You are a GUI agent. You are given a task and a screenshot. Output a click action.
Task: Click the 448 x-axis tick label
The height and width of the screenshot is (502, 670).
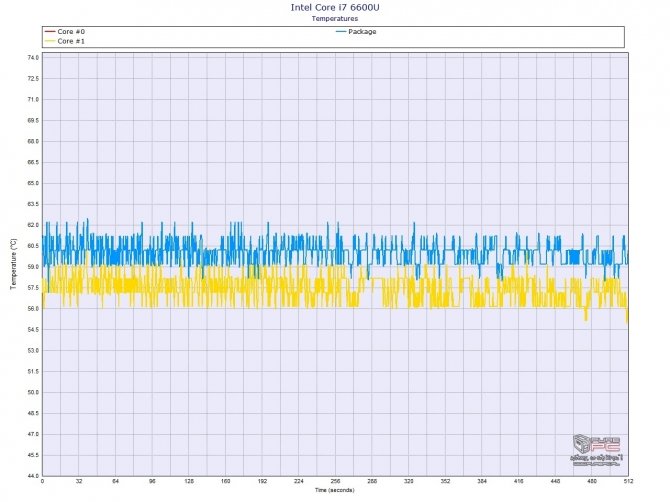pyautogui.click(x=555, y=481)
